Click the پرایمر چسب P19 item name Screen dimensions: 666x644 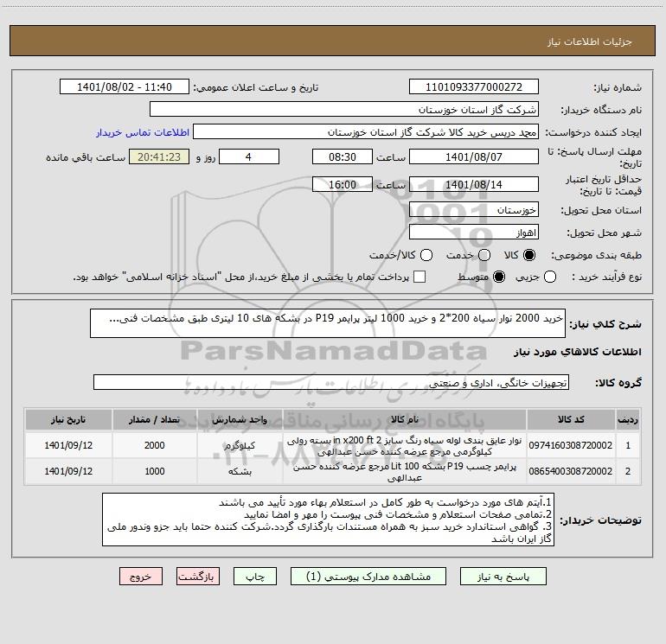click(x=405, y=472)
